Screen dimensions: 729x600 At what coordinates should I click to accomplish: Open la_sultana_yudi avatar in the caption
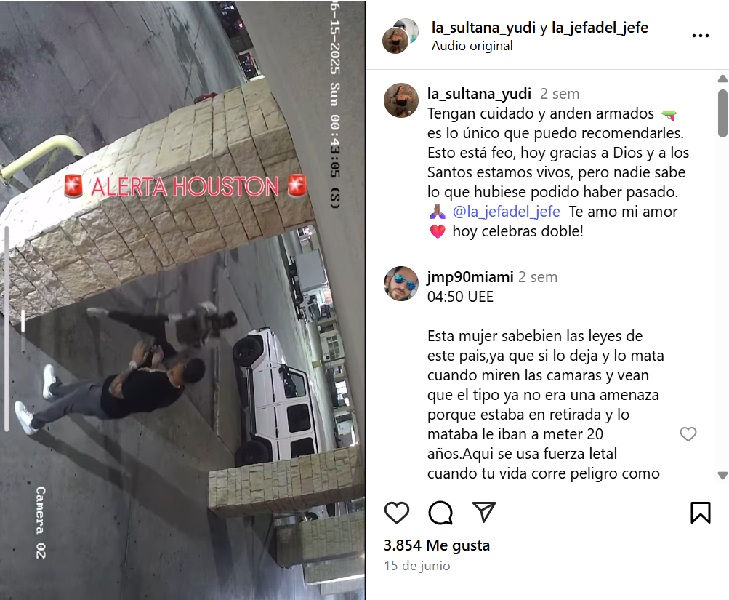point(401,100)
